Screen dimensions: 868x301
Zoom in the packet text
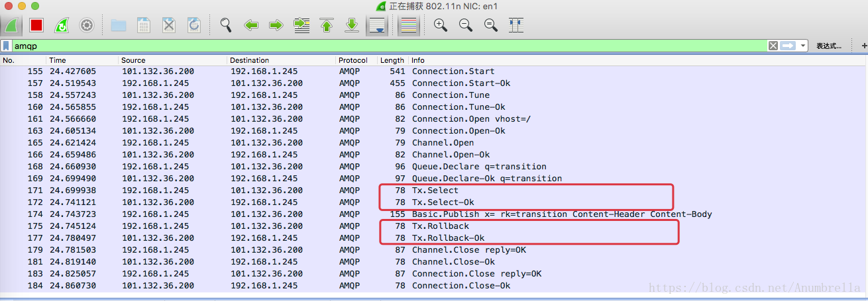[441, 26]
